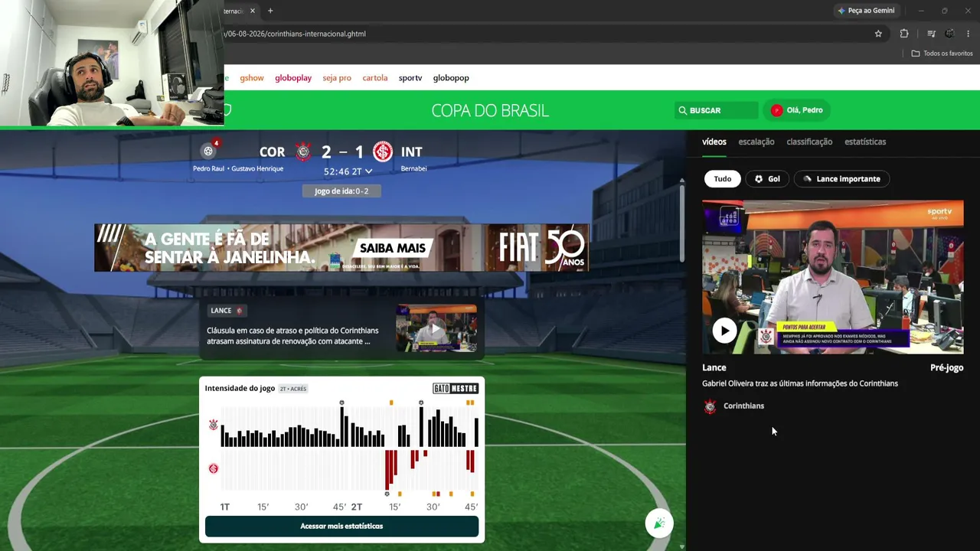This screenshot has width=980, height=551.
Task: Close the current browser tab
Action: (x=252, y=11)
